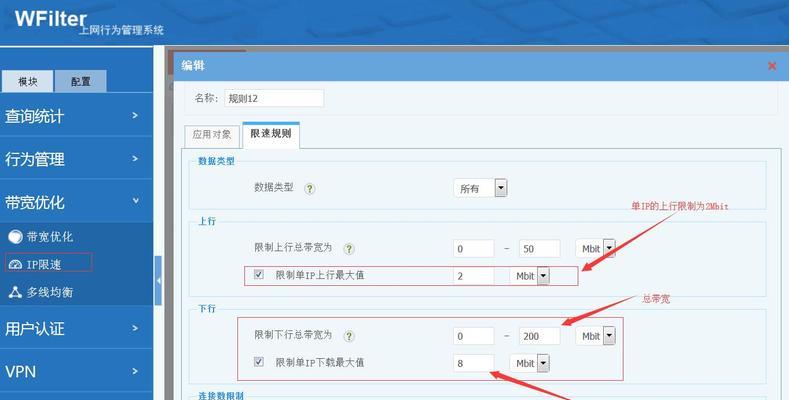The image size is (789, 400).
Task: Click the single-IP upstream max field 2
Action: coord(474,276)
